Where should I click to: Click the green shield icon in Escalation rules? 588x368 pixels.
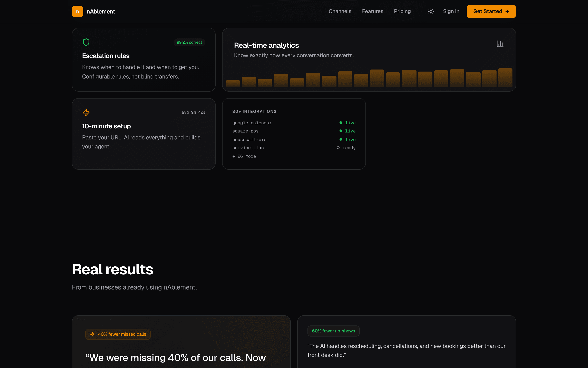click(86, 42)
